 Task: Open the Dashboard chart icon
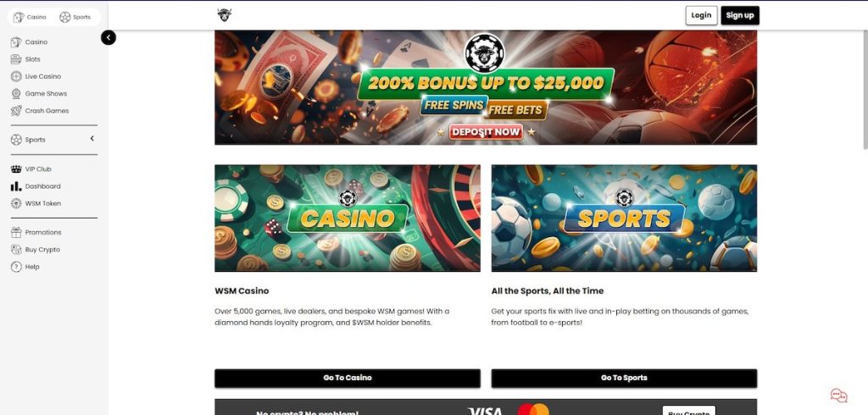click(x=16, y=186)
